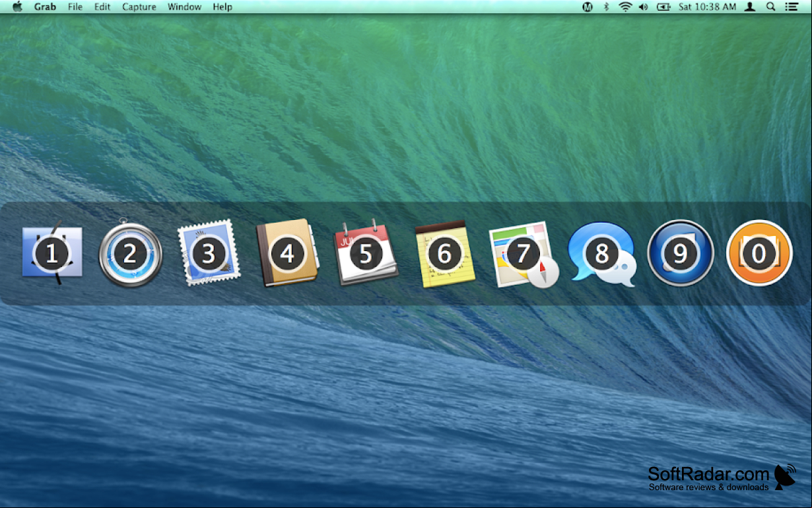The width and height of the screenshot is (812, 508).
Task: Open the Window menu
Action: [184, 7]
